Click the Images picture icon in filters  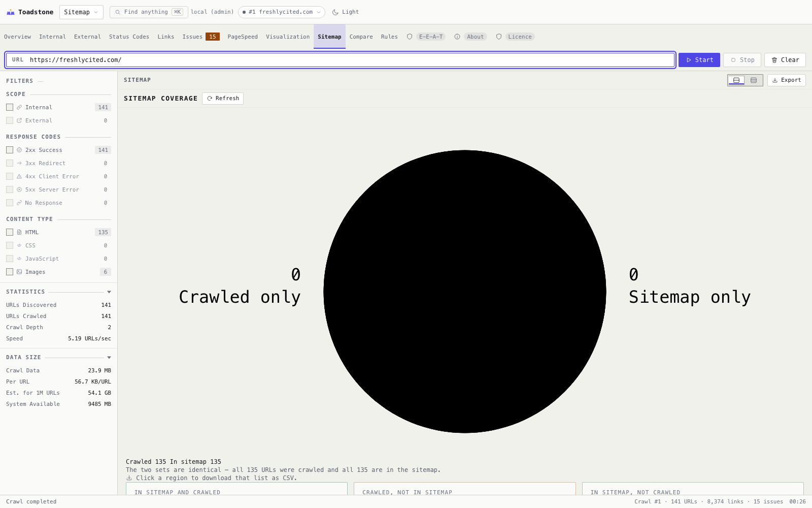click(19, 272)
